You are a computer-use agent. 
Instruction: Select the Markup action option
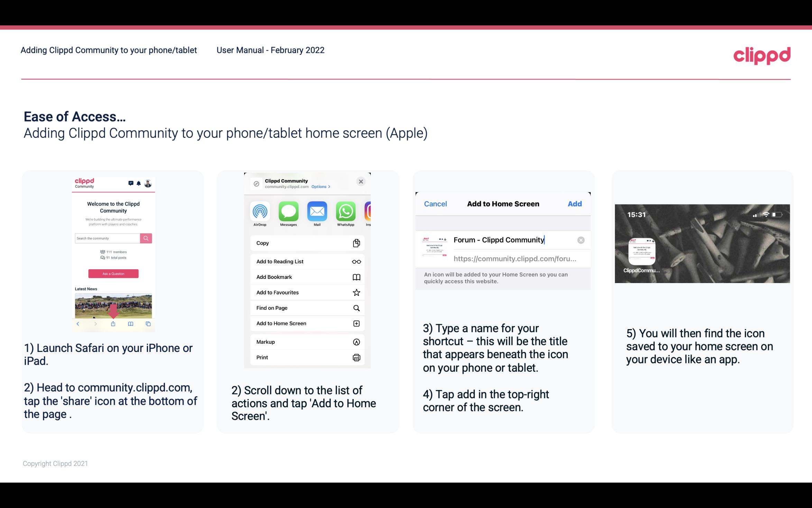[306, 341]
